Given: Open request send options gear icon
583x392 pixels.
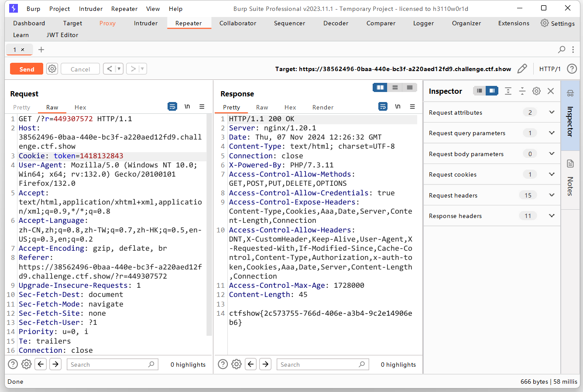Looking at the screenshot, I should coord(52,69).
